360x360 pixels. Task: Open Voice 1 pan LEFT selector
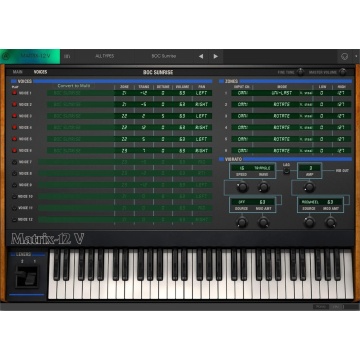click(202, 93)
